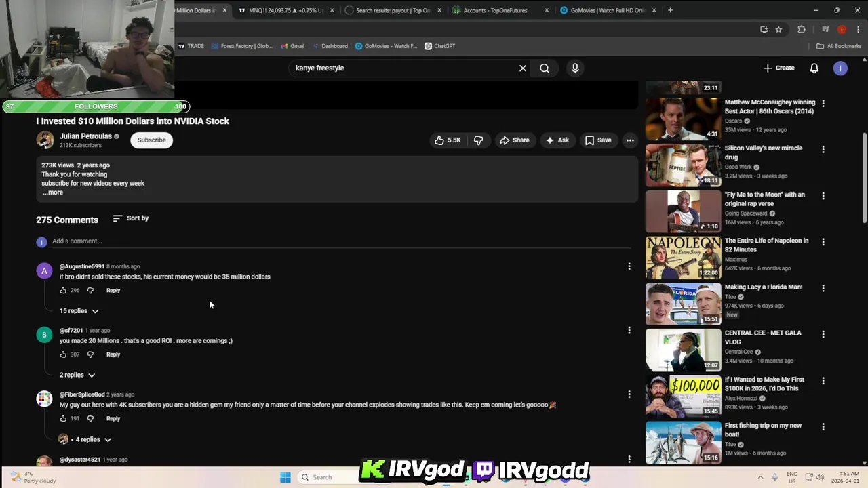Open options for McConaughey Oscars video
This screenshot has width=868, height=488.
pos(823,104)
